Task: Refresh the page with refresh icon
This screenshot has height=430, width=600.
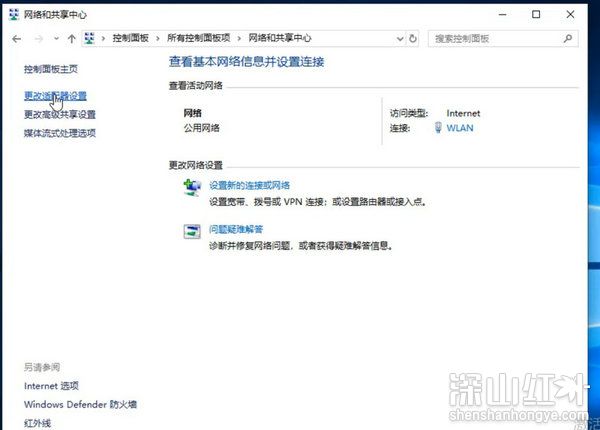Action: click(412, 39)
